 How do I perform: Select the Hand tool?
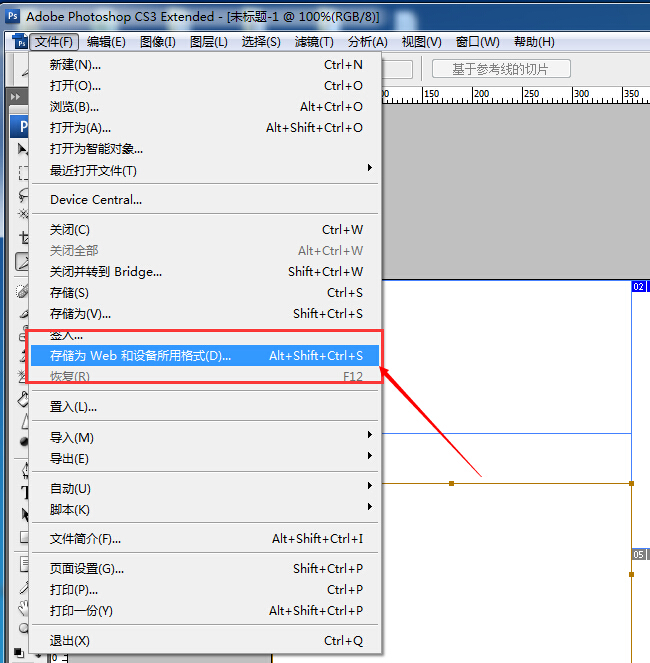24,608
